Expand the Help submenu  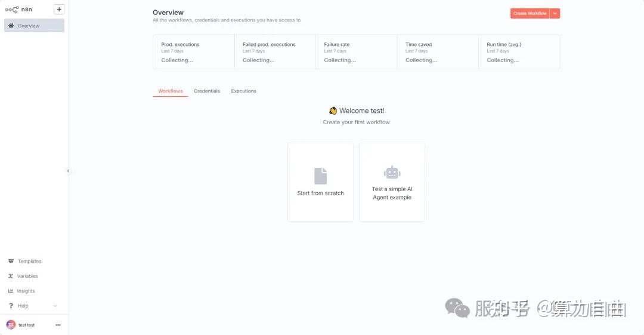click(x=55, y=306)
